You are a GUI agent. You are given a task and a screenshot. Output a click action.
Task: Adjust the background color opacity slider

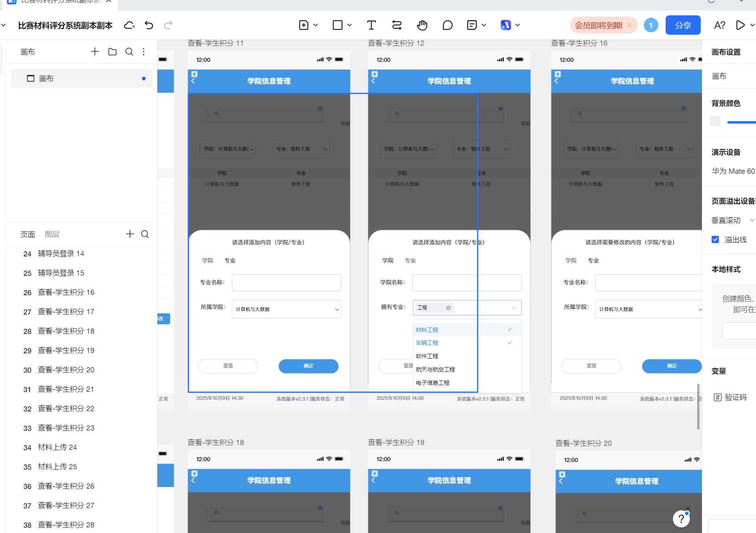(x=741, y=122)
